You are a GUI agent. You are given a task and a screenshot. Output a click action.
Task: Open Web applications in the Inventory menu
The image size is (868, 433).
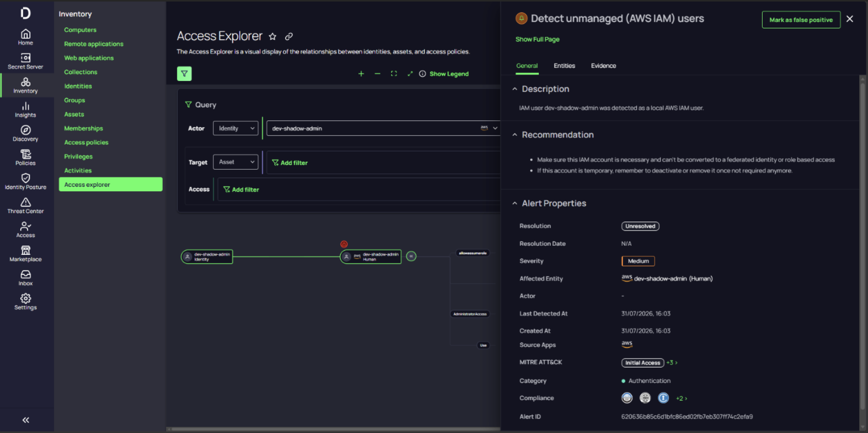[89, 58]
